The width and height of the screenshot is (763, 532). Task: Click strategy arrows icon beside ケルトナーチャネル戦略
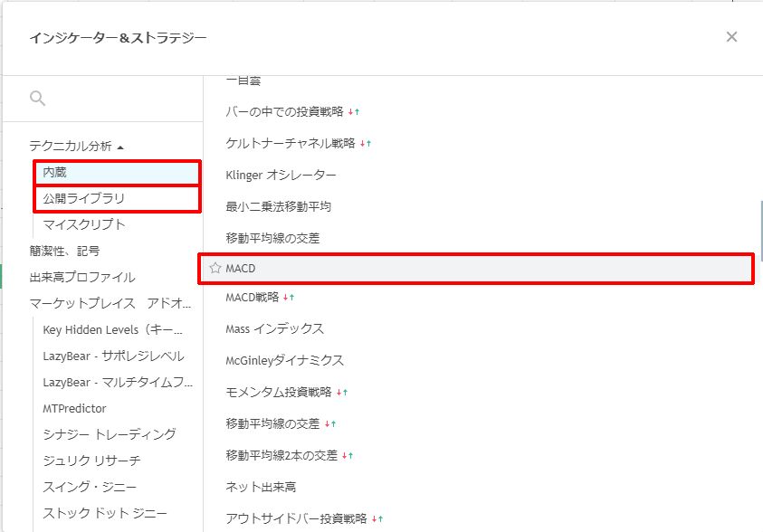[366, 143]
